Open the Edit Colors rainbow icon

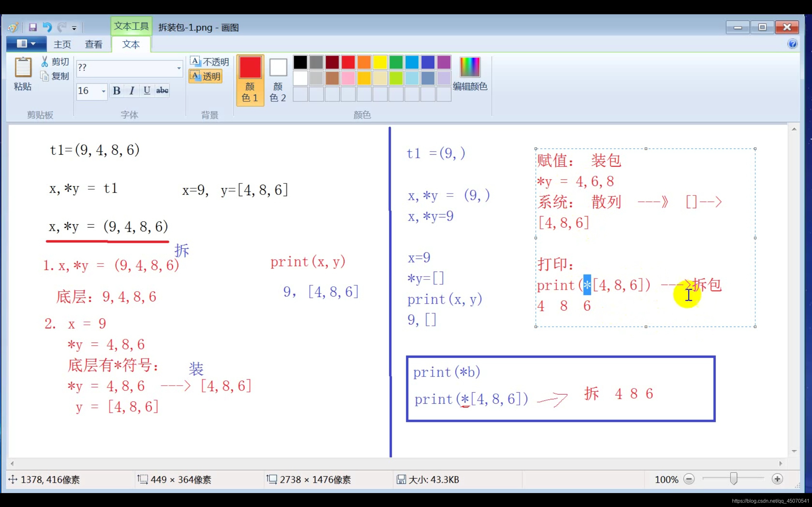469,67
